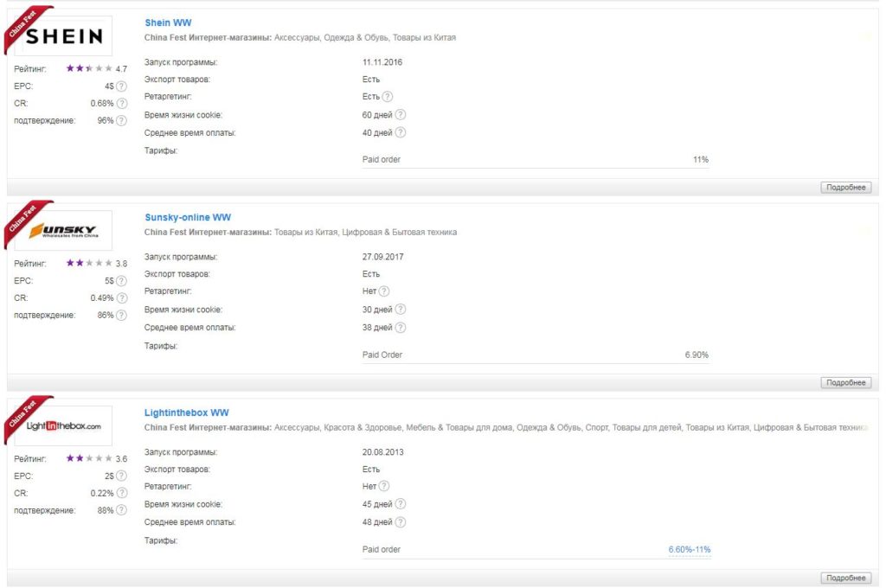Viewport: 886px width, 588px height.
Task: Click the question mark by Shein's 60 дней cookie
Action: click(400, 115)
